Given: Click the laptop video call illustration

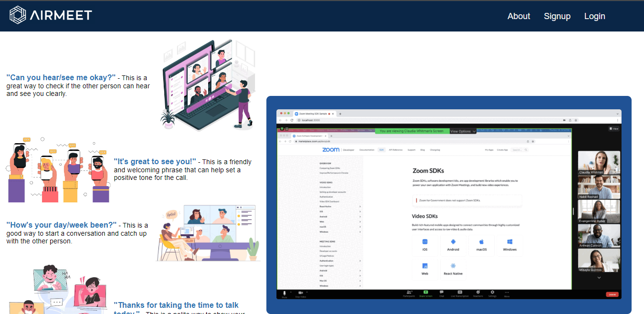Looking at the screenshot, I should [x=208, y=86].
